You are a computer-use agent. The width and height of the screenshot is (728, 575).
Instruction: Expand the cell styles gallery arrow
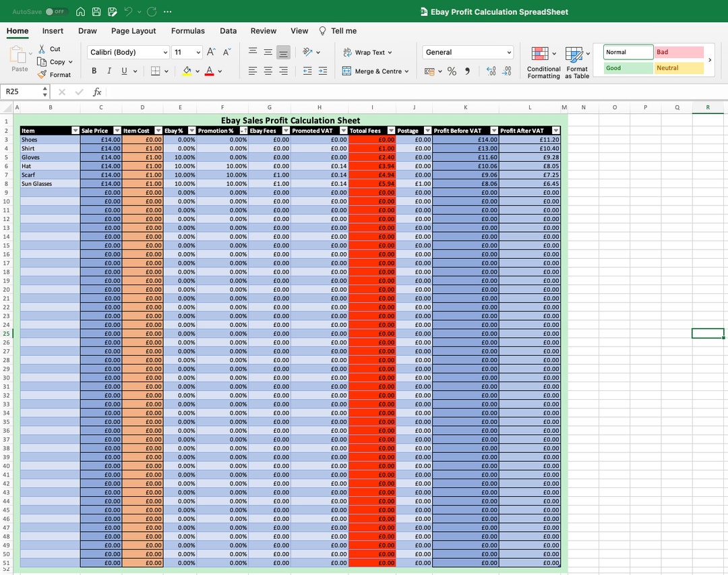tap(710, 60)
